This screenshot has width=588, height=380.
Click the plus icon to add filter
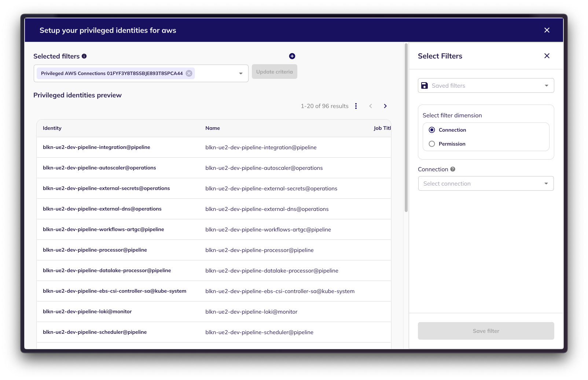[292, 56]
